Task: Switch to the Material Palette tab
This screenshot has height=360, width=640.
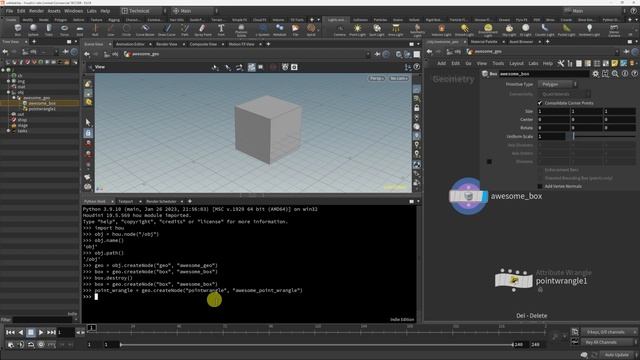Action: (484, 42)
